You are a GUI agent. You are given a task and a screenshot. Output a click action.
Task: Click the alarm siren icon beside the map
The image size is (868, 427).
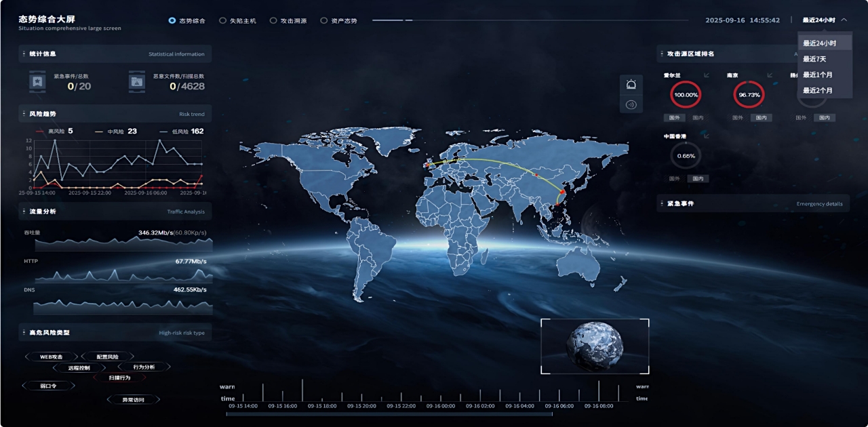click(x=631, y=85)
